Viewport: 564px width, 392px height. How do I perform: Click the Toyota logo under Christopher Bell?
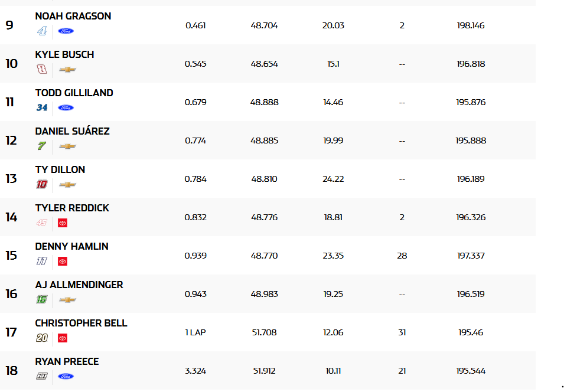pos(62,338)
